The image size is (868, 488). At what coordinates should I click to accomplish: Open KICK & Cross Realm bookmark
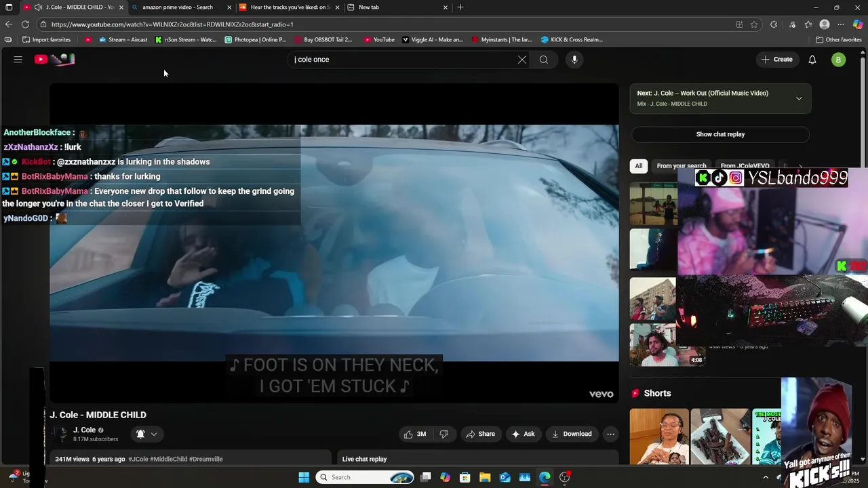(x=572, y=39)
